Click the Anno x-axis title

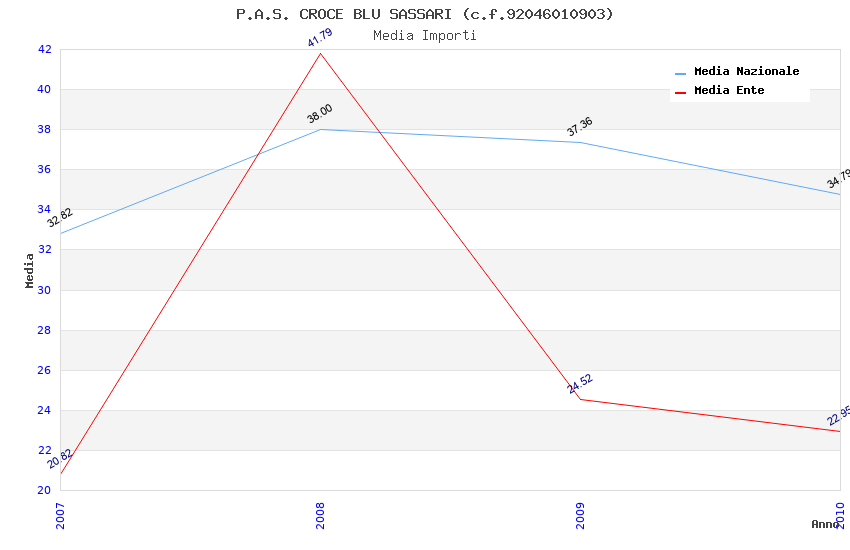click(824, 524)
